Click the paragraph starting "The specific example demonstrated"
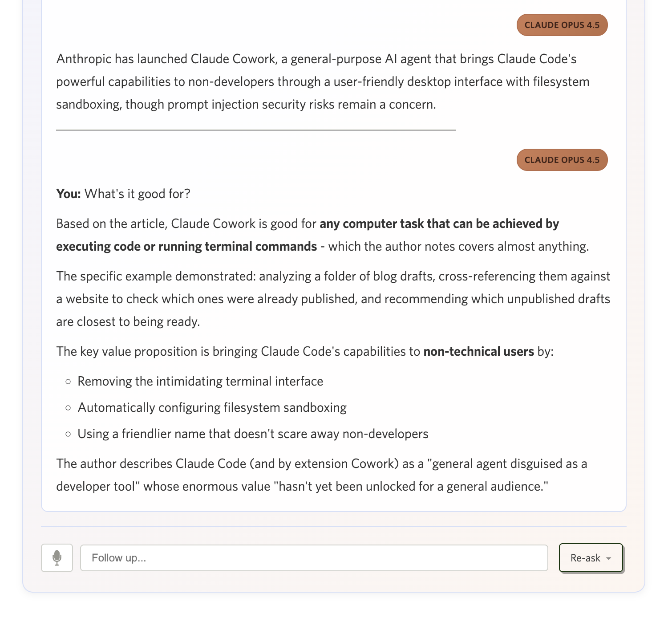Viewport: 672px width, 618px height. click(333, 299)
